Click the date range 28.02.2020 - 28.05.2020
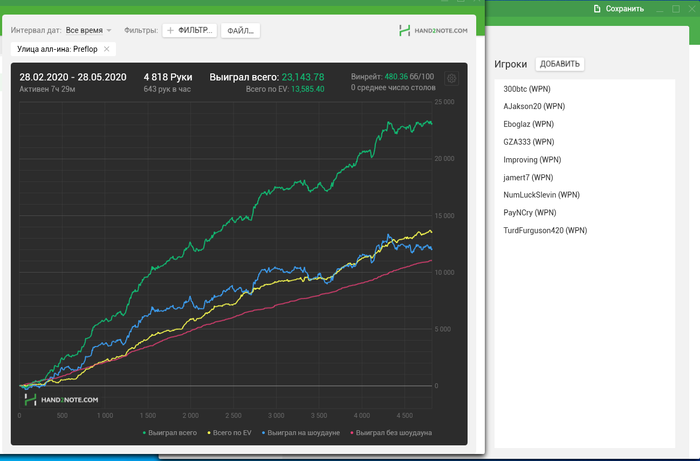Viewport: 700px width, 461px height. [x=73, y=77]
